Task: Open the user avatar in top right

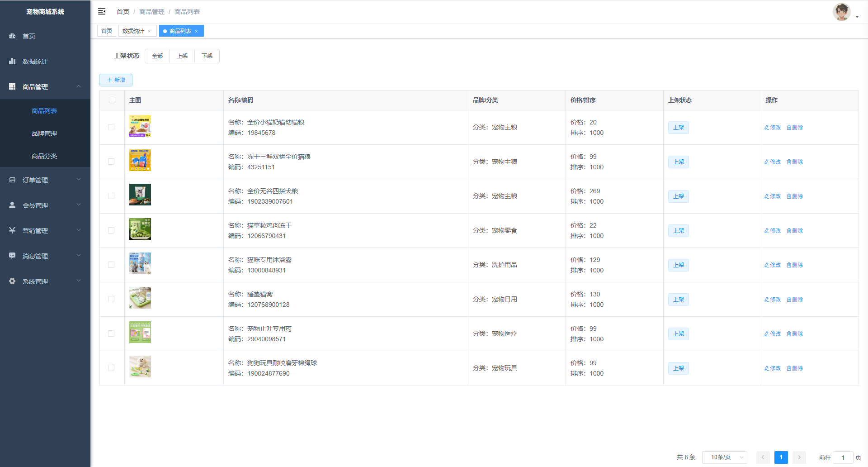Action: click(841, 12)
